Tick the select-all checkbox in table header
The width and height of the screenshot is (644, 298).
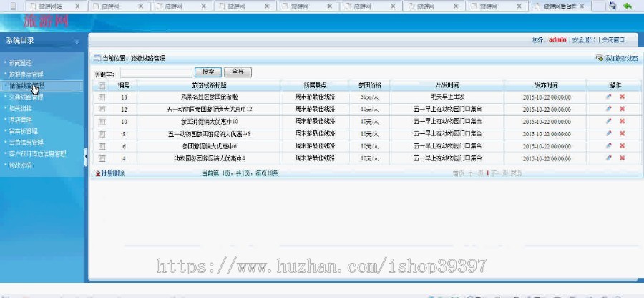pyautogui.click(x=102, y=85)
